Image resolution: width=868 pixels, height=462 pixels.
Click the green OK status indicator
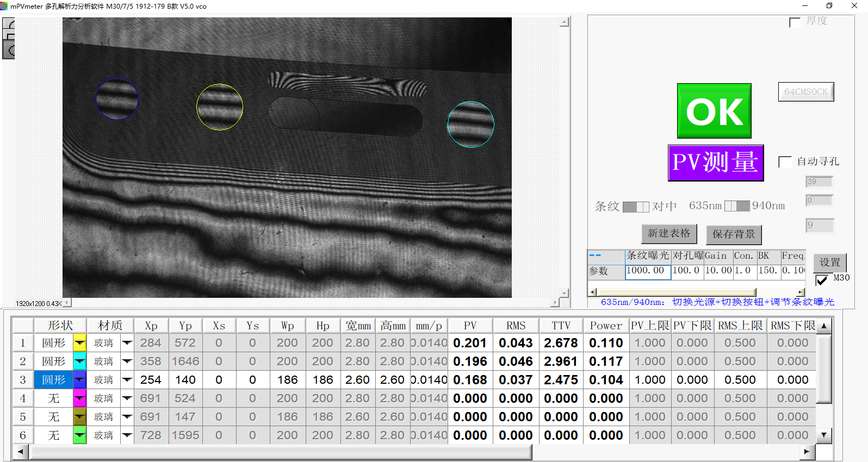pyautogui.click(x=714, y=111)
